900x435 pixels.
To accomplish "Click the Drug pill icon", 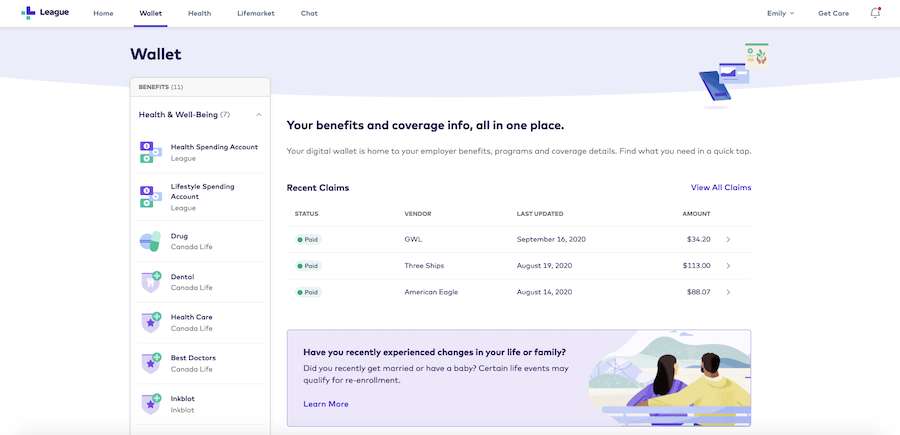I will pos(150,242).
